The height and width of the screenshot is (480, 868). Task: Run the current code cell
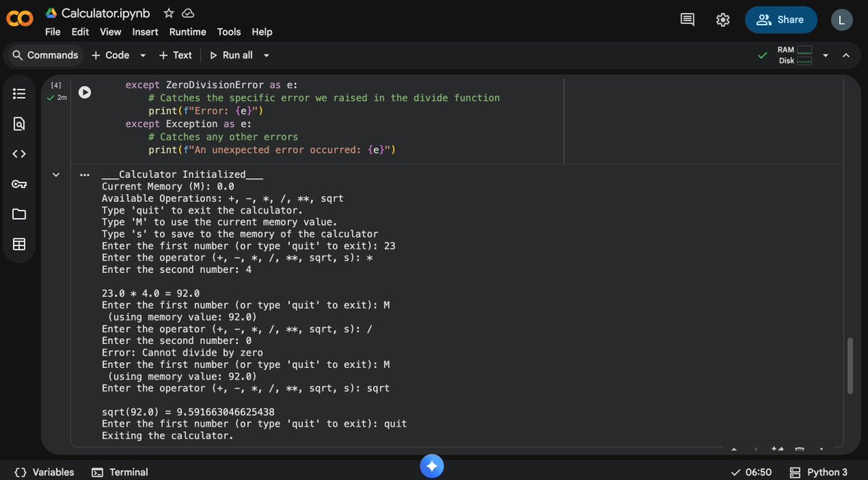click(x=85, y=91)
